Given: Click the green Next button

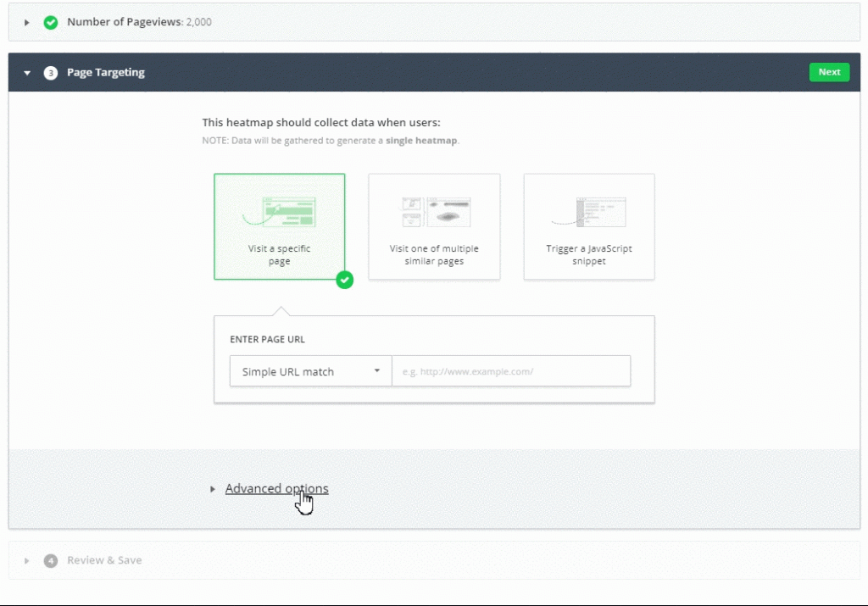Looking at the screenshot, I should click(829, 72).
